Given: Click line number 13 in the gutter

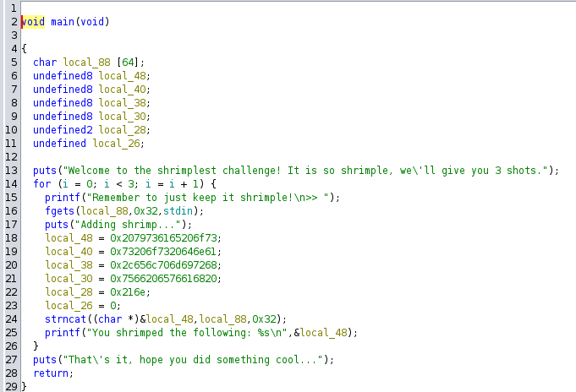Looking at the screenshot, I should (x=11, y=171).
